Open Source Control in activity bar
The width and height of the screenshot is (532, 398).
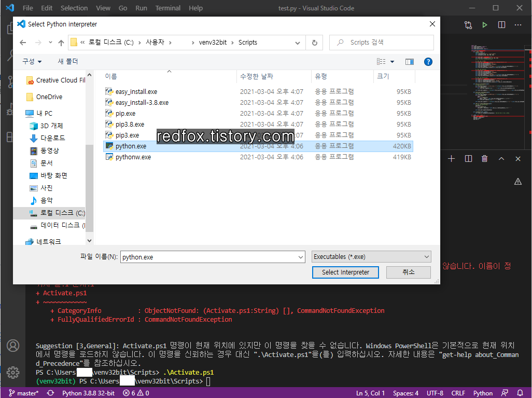coord(10,82)
